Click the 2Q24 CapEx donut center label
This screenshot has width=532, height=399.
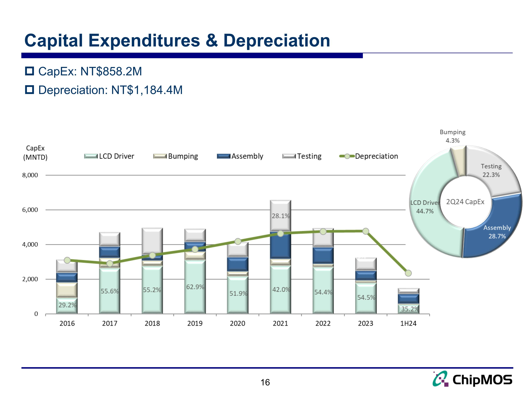[x=465, y=202]
